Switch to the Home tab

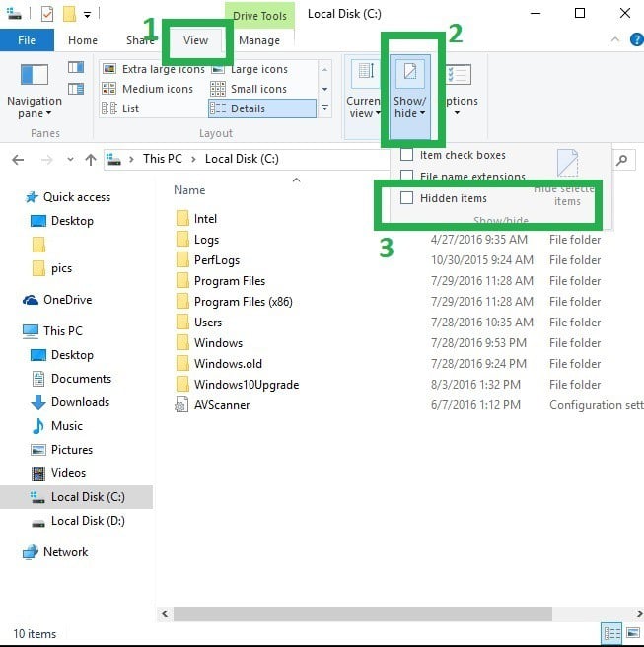(x=83, y=40)
